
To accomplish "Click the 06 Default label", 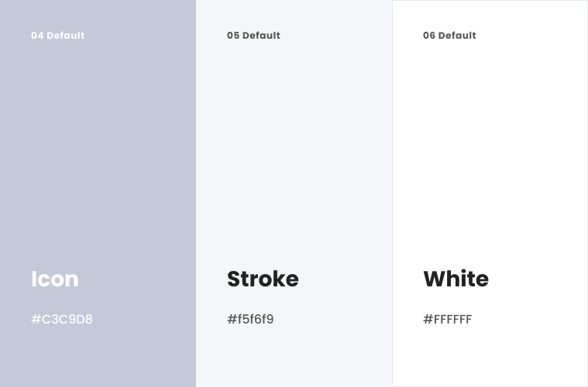I will [449, 35].
